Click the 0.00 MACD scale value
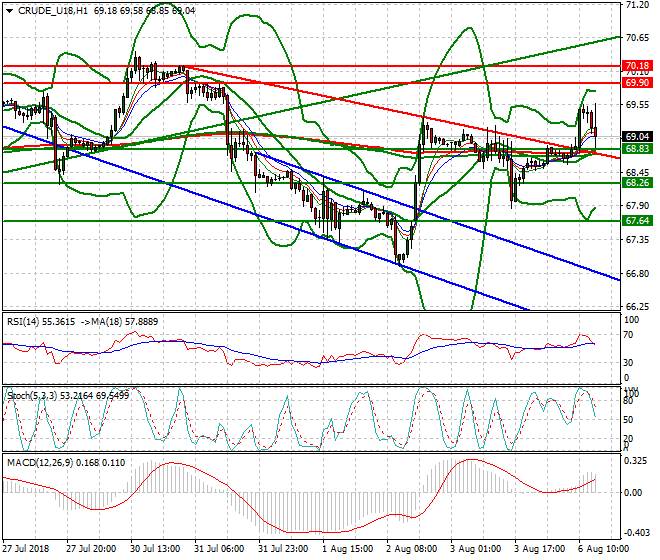 click(x=632, y=493)
